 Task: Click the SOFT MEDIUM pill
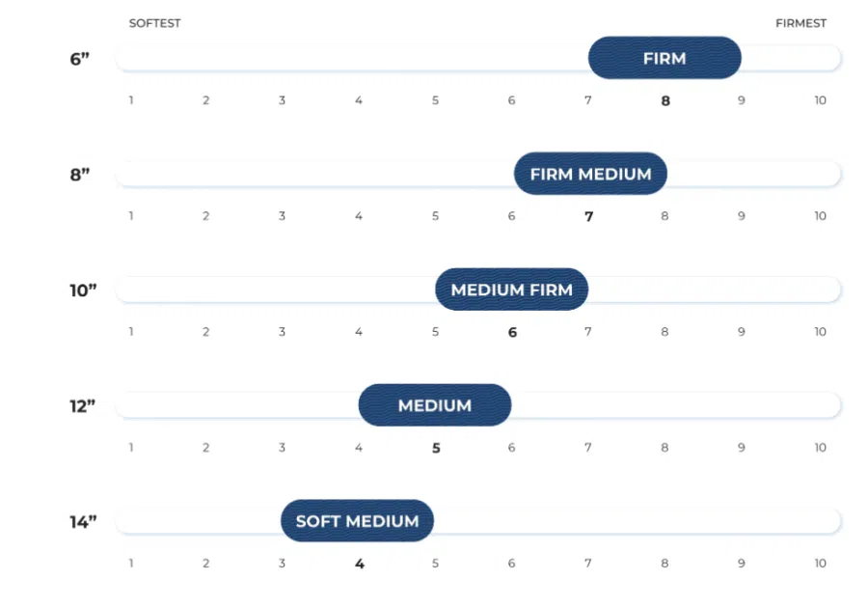357,521
